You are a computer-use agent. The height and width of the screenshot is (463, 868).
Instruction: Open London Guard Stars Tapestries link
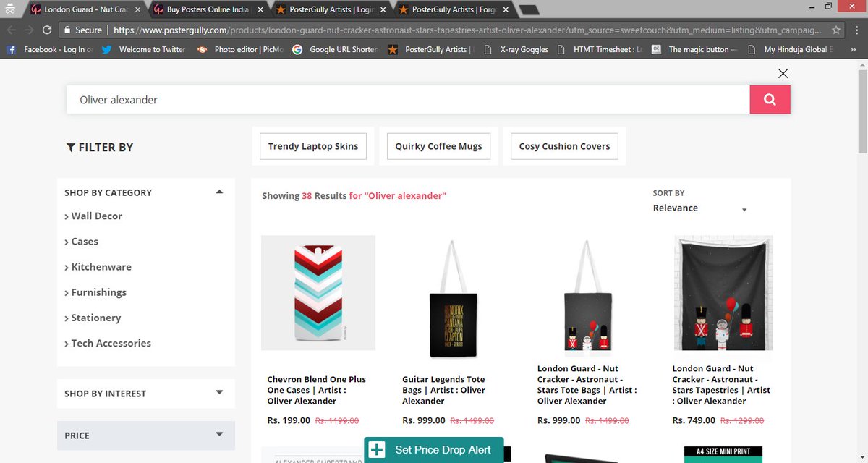point(722,384)
